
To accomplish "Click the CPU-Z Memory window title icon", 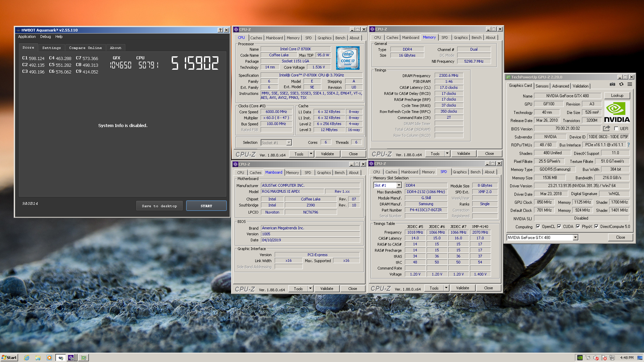I will click(372, 29).
